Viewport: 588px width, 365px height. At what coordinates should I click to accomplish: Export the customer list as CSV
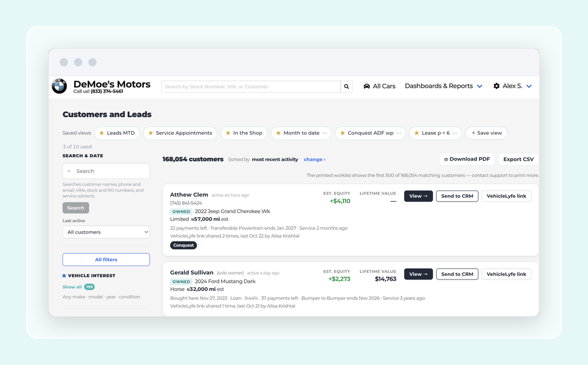pyautogui.click(x=518, y=159)
